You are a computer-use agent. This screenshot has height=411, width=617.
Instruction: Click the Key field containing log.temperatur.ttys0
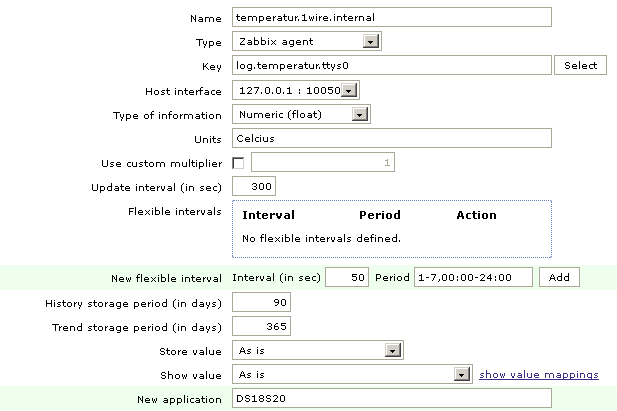click(391, 66)
